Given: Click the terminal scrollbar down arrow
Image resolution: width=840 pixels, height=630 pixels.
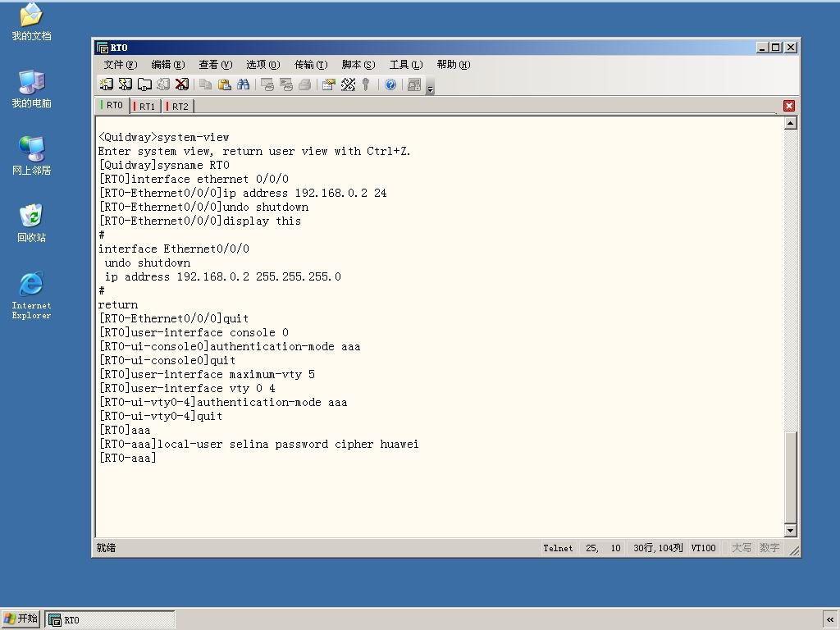Looking at the screenshot, I should click(x=790, y=531).
